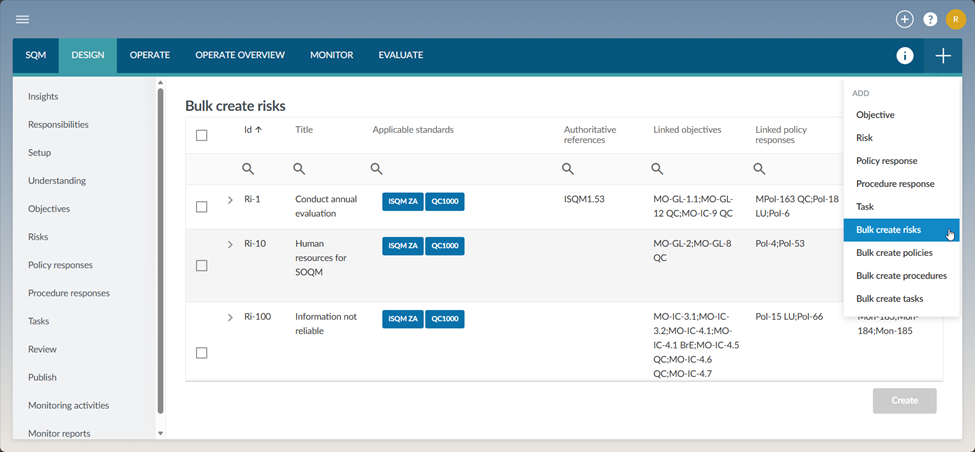Click the circled plus icon in top bar
This screenshot has height=452, width=975.
(904, 19)
